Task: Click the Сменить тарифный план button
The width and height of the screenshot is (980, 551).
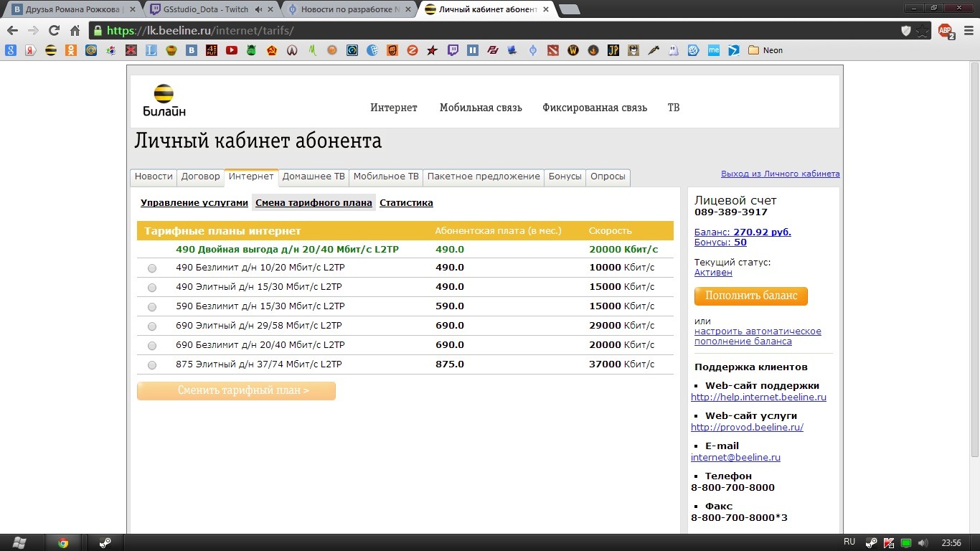Action: tap(236, 391)
